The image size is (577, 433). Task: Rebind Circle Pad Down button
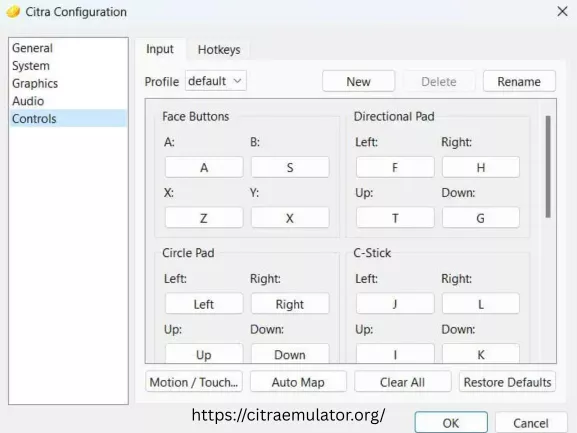click(290, 354)
